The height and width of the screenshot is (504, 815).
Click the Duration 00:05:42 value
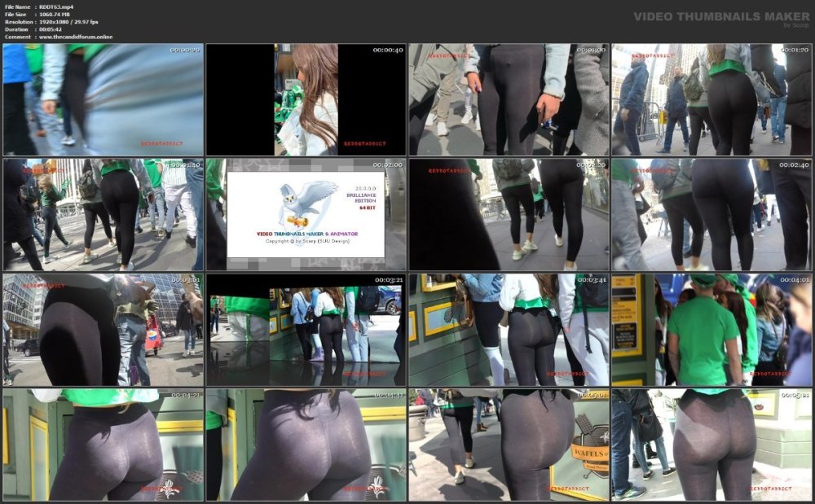coord(51,29)
